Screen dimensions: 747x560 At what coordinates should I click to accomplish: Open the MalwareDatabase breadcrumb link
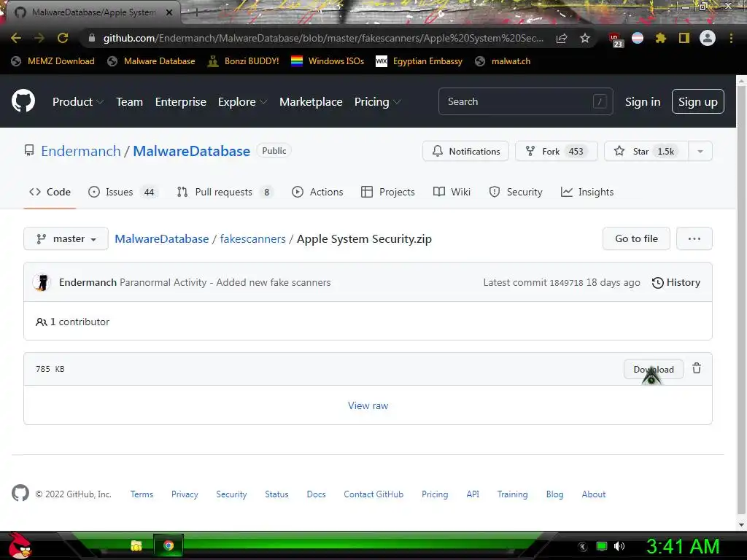[x=161, y=238]
